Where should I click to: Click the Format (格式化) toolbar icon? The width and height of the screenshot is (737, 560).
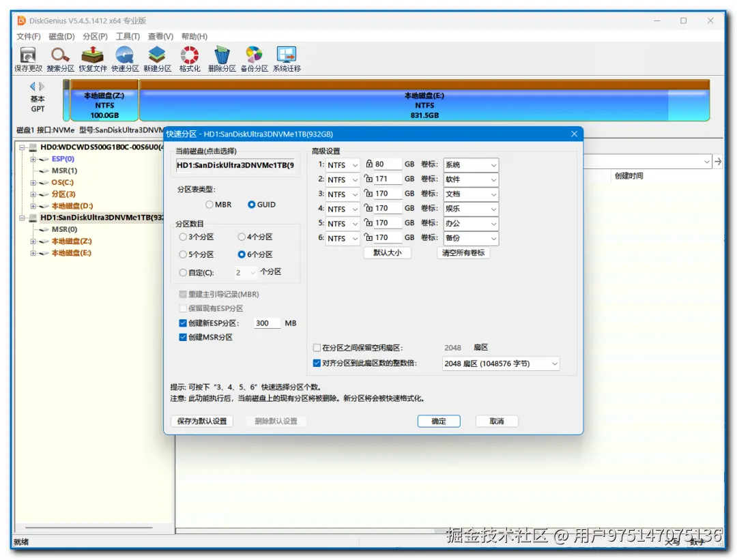click(x=190, y=59)
